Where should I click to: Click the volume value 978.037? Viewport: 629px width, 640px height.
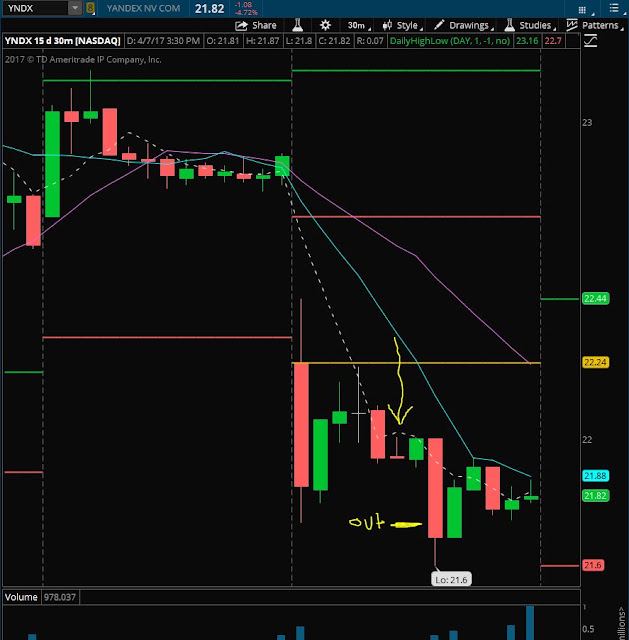(60, 597)
